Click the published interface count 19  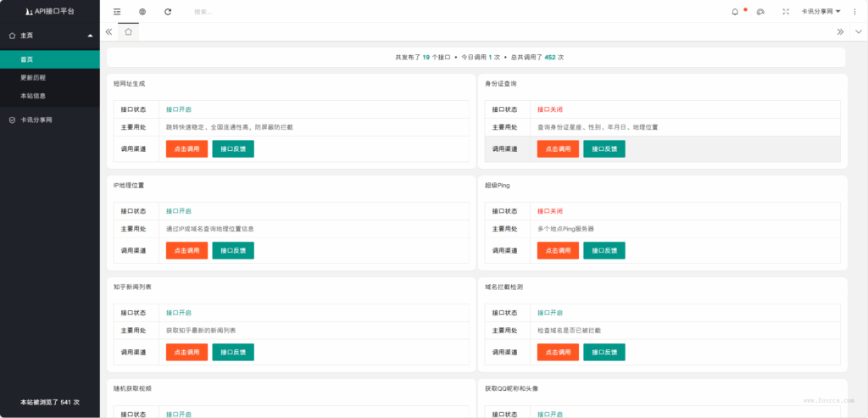click(x=426, y=57)
